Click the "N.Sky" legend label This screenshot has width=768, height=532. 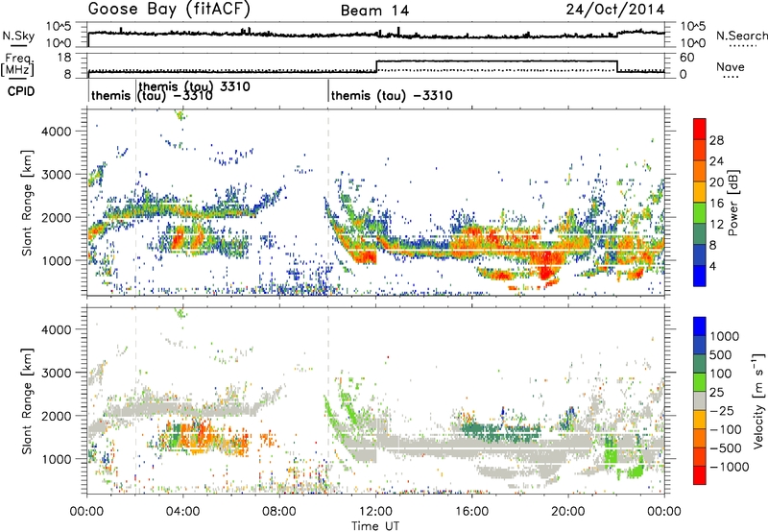coord(18,36)
